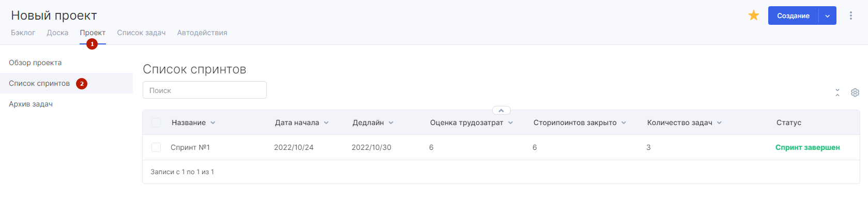Open table settings gear icon

pos(855,93)
